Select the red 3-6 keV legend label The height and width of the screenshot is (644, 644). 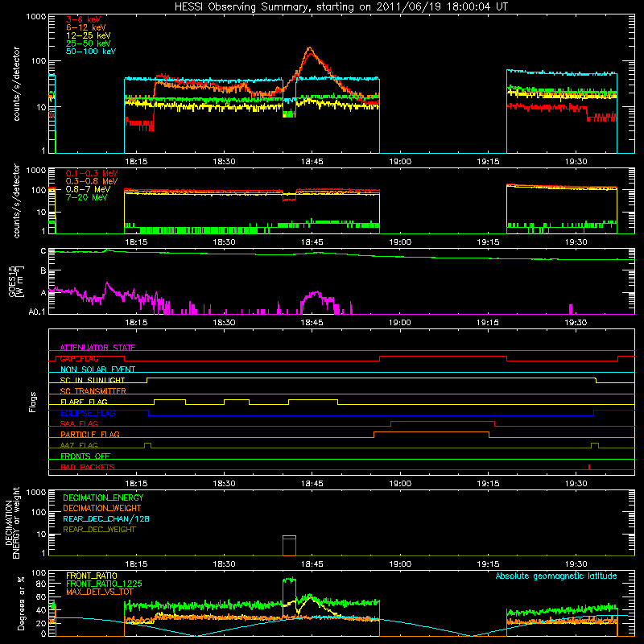pos(84,19)
